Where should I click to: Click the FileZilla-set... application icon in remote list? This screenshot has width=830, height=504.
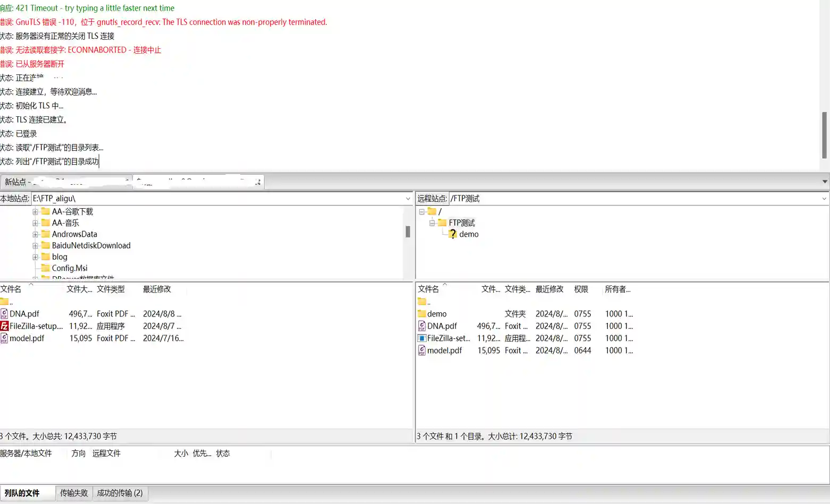point(422,338)
